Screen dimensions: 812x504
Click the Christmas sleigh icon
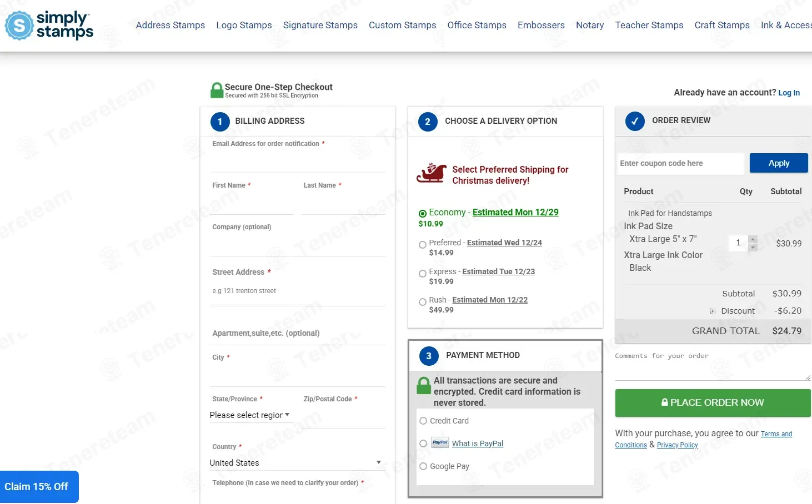point(432,173)
